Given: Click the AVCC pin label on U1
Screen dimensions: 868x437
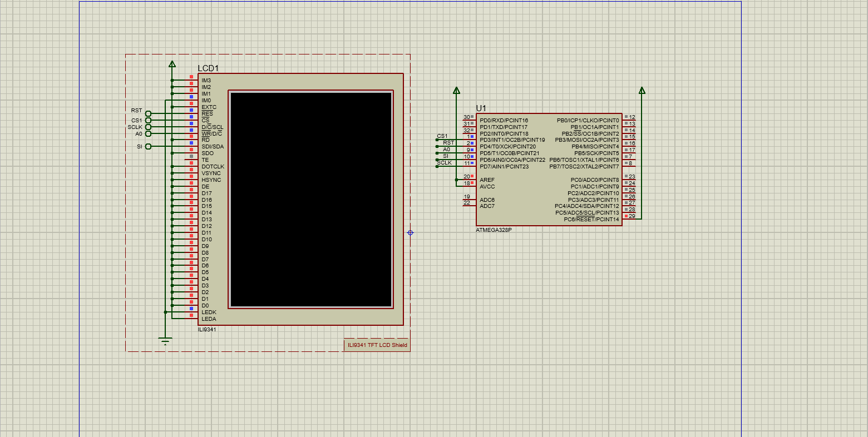Looking at the screenshot, I should point(487,187).
